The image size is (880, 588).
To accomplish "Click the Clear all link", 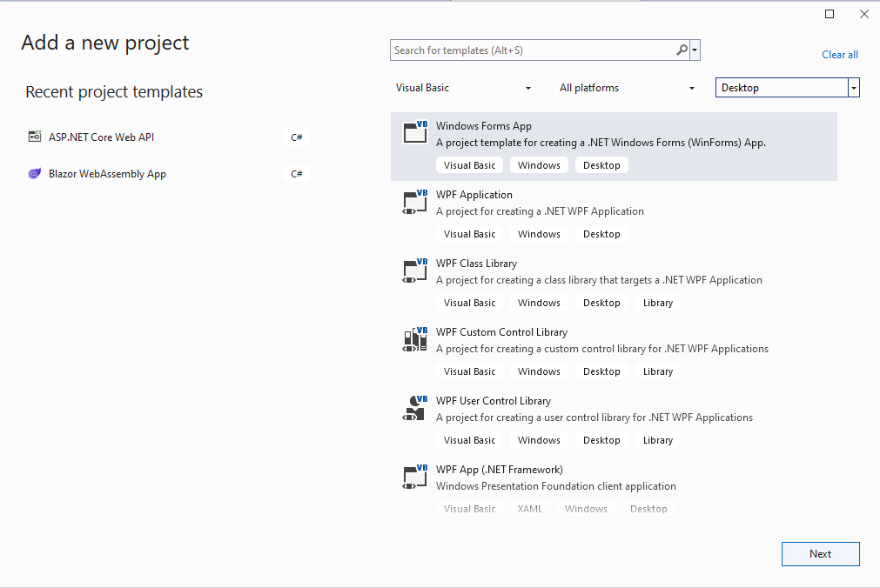I will 840,55.
